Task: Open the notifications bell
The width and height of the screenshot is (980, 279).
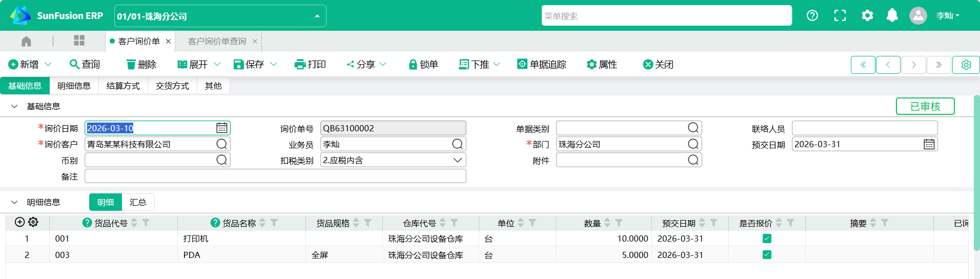Action: (892, 15)
